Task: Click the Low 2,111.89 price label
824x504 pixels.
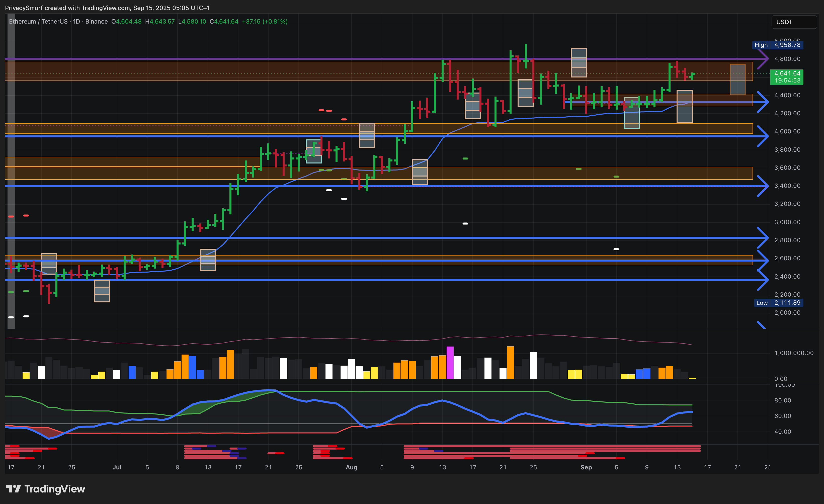Action: 779,303
